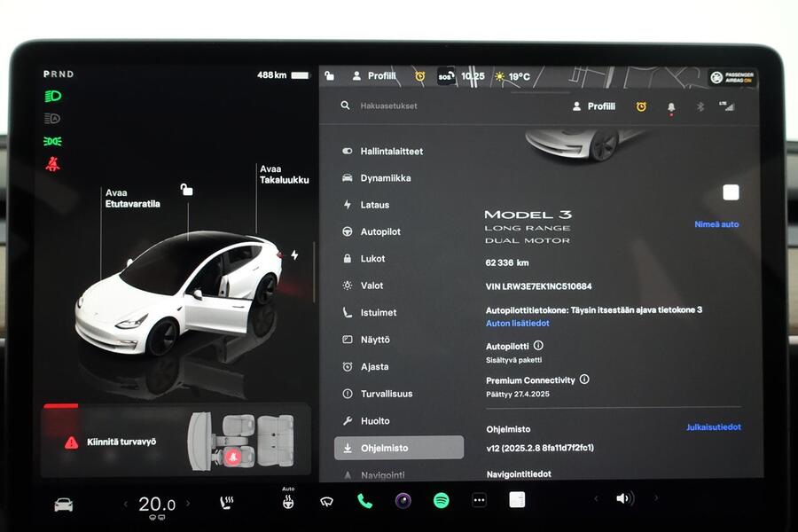Image resolution: width=798 pixels, height=532 pixels.
Task: Increase temperature with right arrow
Action: pos(188,503)
